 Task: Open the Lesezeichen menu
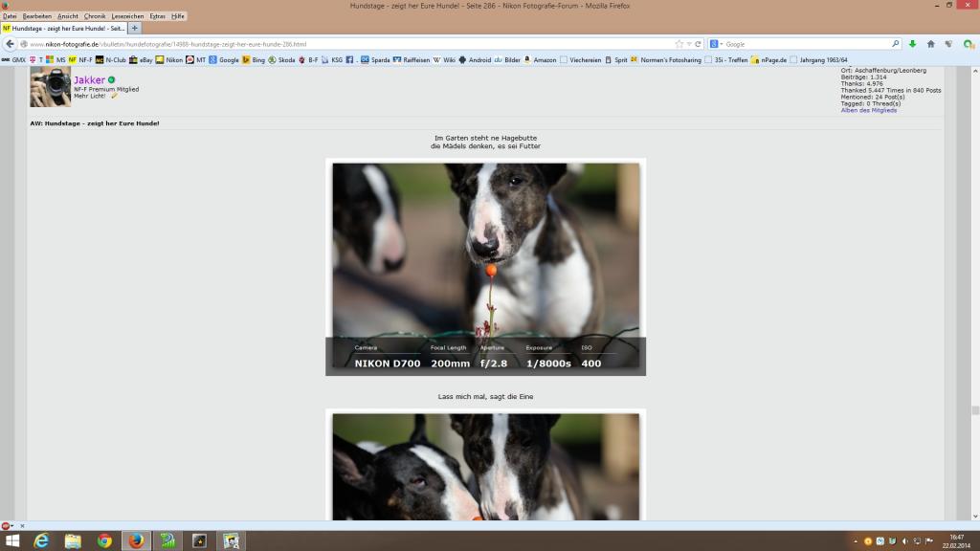(127, 16)
